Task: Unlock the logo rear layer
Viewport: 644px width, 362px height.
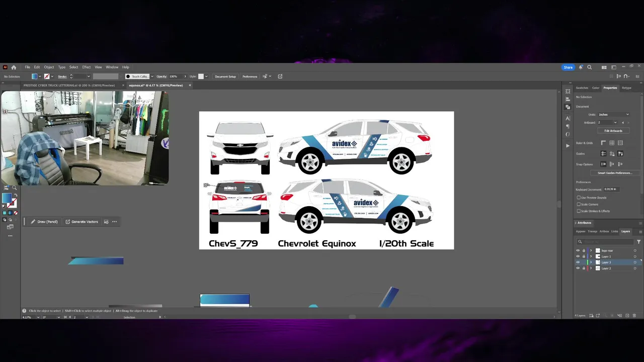Action: click(x=584, y=250)
